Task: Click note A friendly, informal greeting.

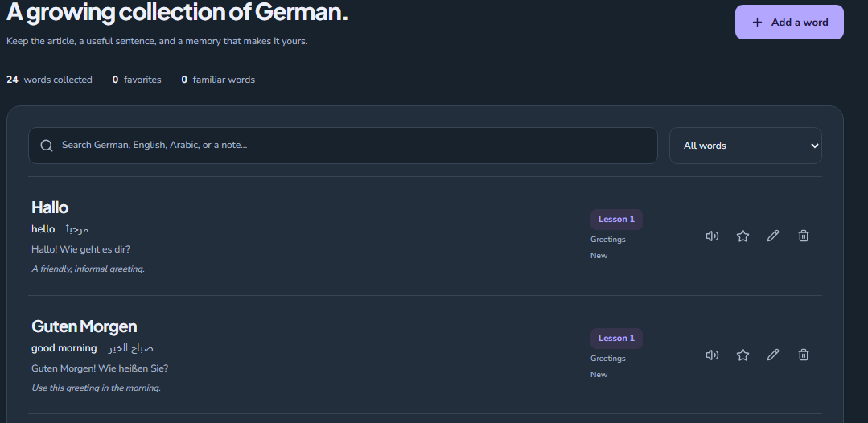Action: point(88,269)
